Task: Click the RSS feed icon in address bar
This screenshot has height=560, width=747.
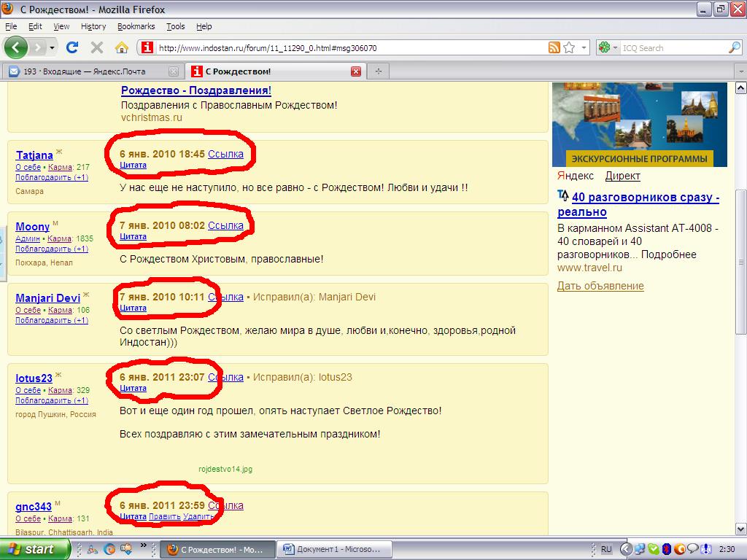Action: (554, 47)
